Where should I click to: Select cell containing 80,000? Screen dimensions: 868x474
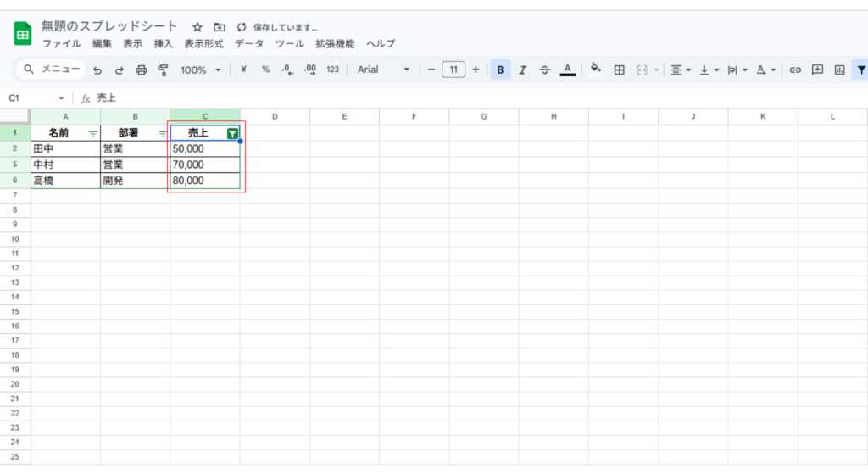[x=204, y=181]
